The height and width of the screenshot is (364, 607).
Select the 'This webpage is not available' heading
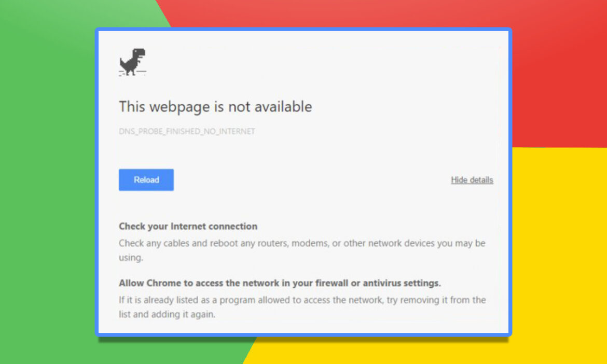tap(215, 107)
